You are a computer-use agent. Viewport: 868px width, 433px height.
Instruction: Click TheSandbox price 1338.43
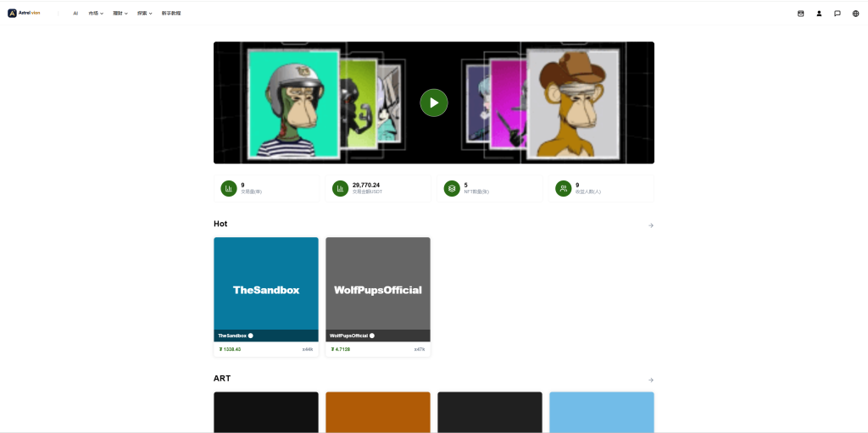(x=230, y=349)
